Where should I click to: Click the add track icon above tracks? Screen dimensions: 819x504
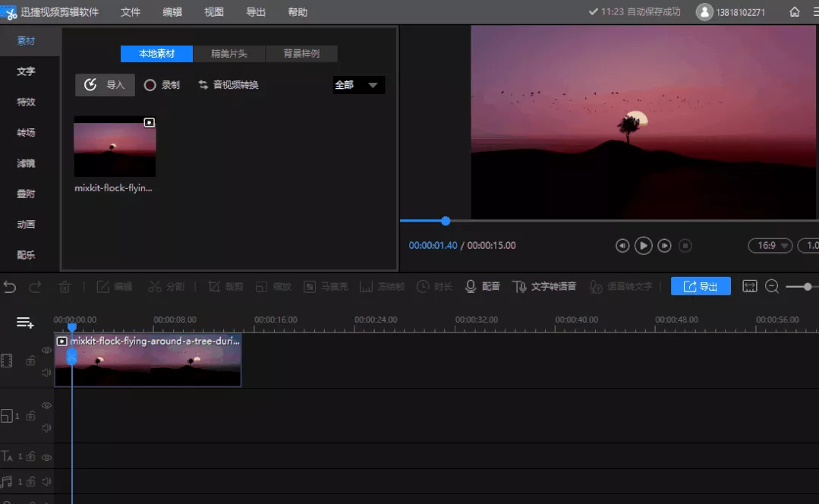pyautogui.click(x=25, y=323)
